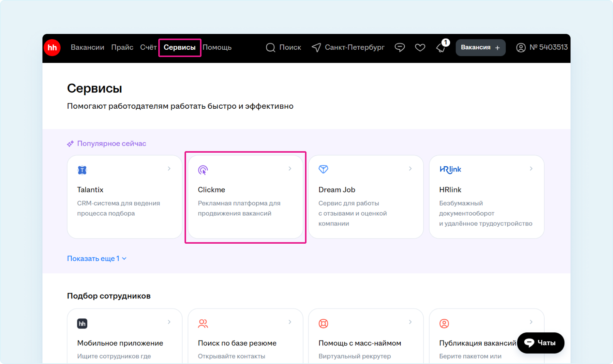Click the Dream Job diamond icon

click(323, 169)
